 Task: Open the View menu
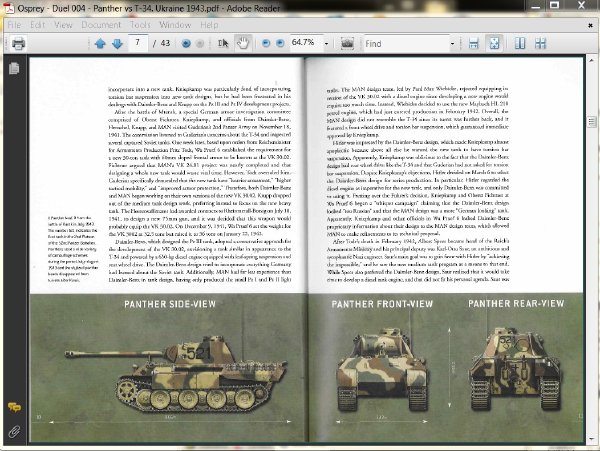pyautogui.click(x=63, y=25)
